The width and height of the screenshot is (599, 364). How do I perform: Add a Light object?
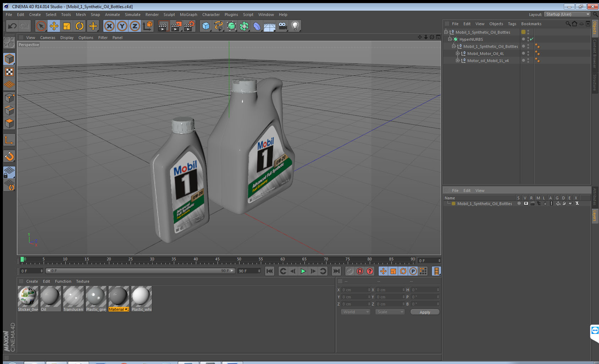pyautogui.click(x=295, y=26)
